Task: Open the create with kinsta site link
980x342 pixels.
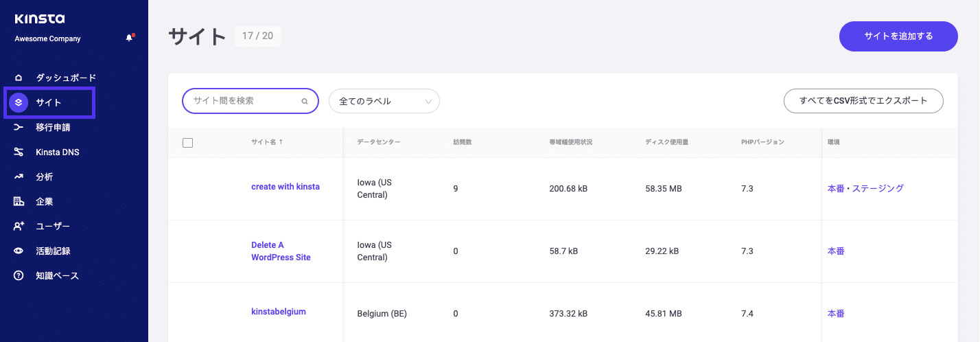Action: (285, 186)
